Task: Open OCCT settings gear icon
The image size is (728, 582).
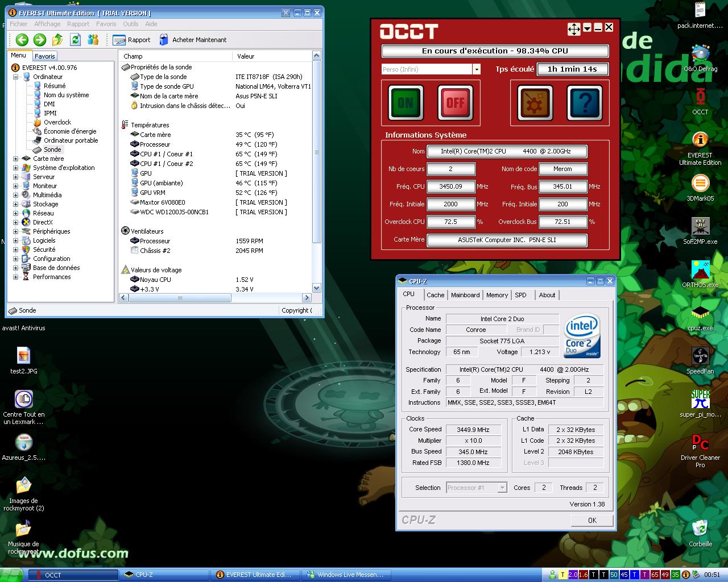Action: [535, 103]
